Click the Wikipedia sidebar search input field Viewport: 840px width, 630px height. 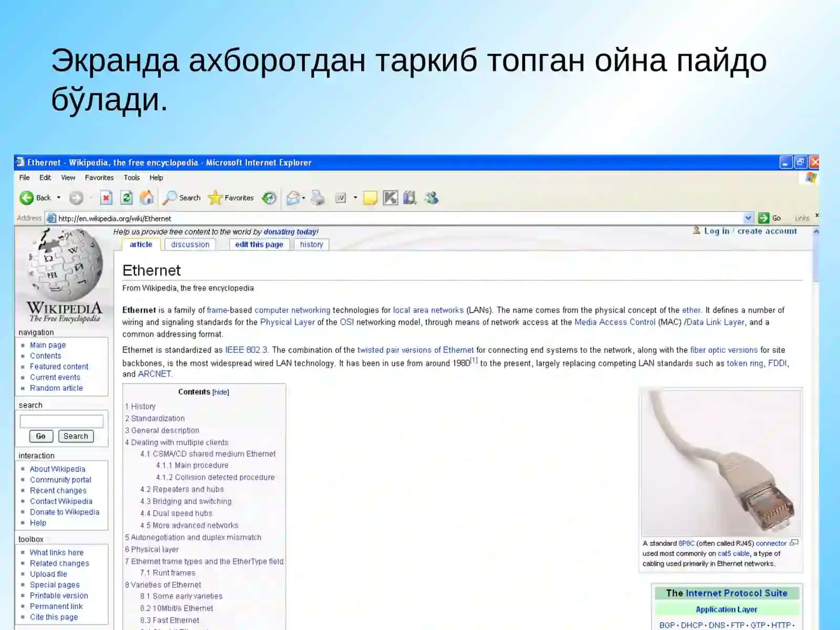point(61,421)
